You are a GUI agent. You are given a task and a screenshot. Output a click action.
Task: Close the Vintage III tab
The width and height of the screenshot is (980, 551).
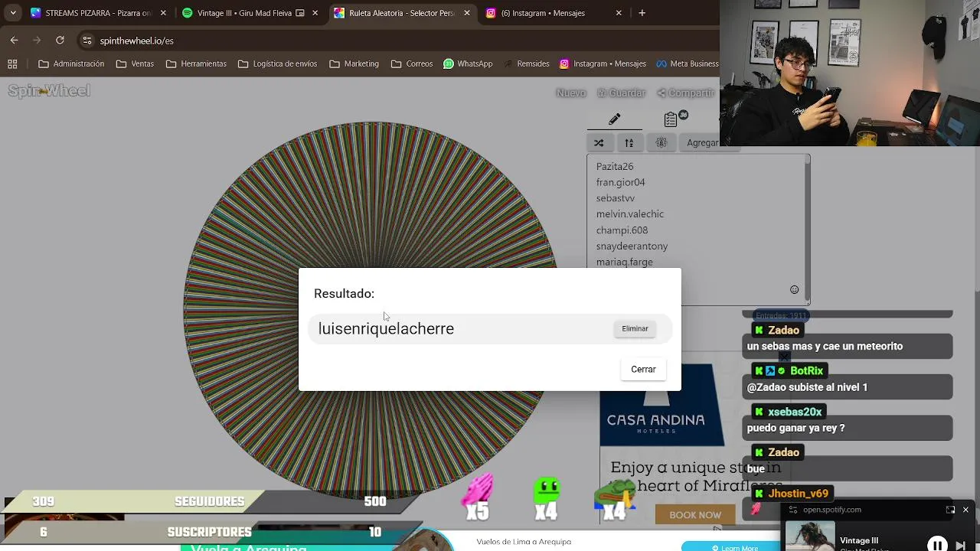pyautogui.click(x=315, y=13)
